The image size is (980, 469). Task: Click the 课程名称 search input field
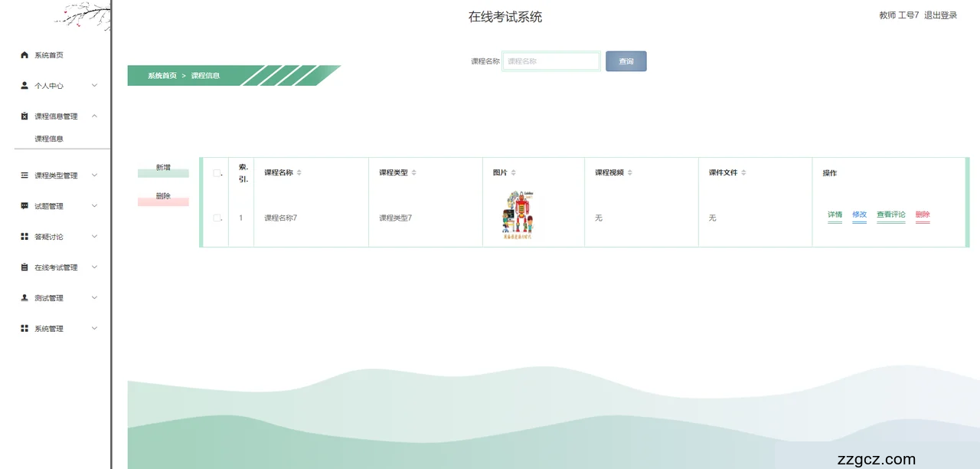coord(550,61)
